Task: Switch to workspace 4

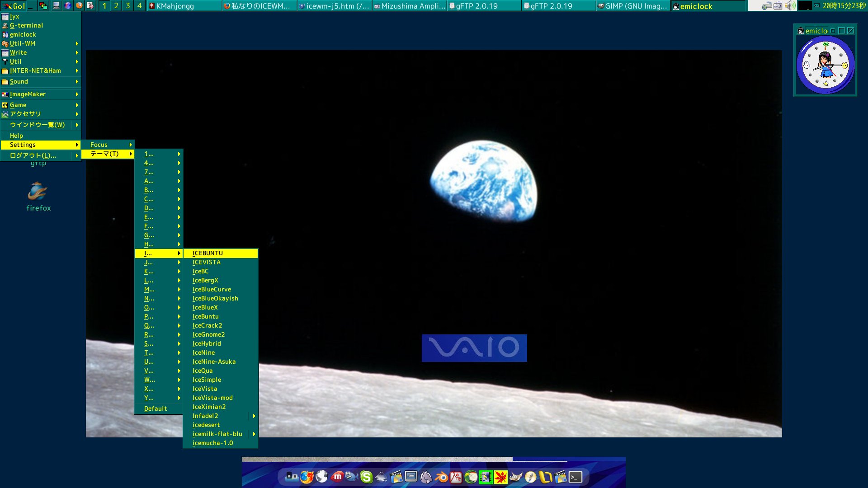Action: tap(139, 6)
